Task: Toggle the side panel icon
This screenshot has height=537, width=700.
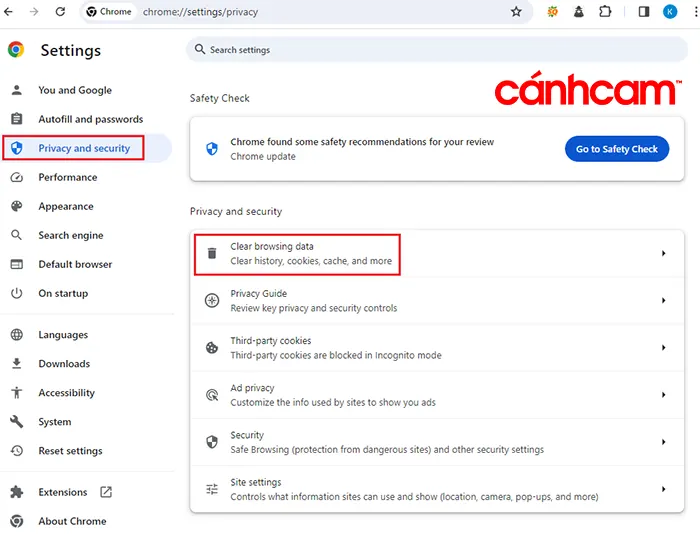Action: coord(644,12)
